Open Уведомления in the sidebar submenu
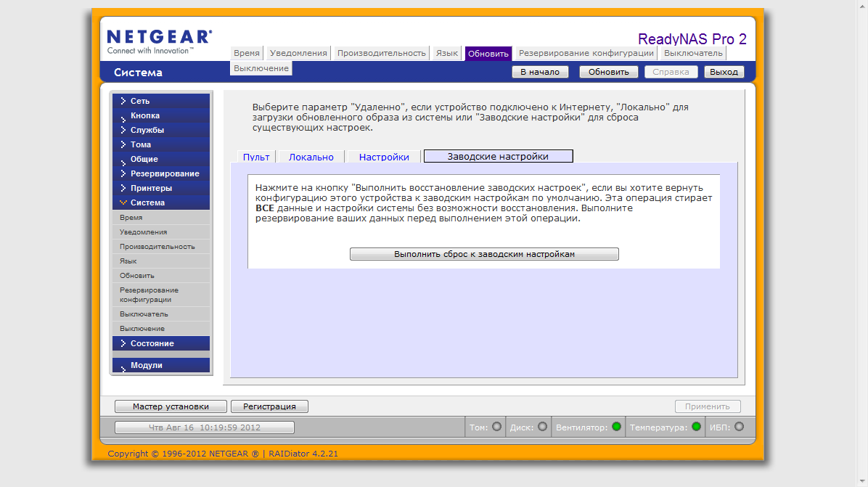The image size is (868, 487). coord(161,232)
